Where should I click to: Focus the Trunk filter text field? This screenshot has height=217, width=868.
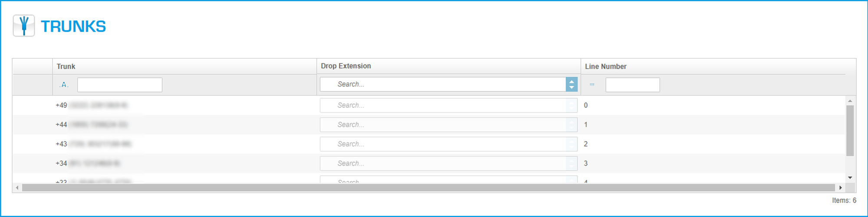(120, 85)
